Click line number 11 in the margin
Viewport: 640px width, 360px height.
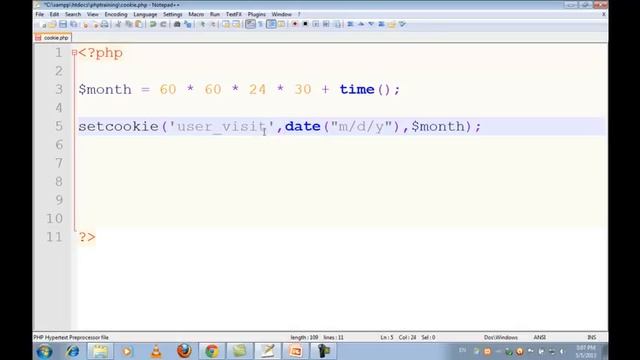pos(55,237)
